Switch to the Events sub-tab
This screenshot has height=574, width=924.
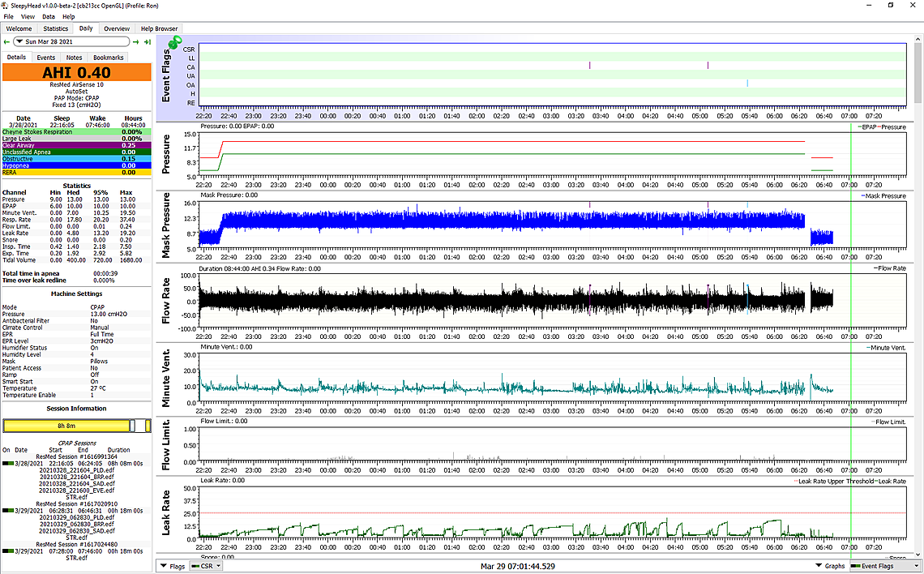click(x=46, y=58)
